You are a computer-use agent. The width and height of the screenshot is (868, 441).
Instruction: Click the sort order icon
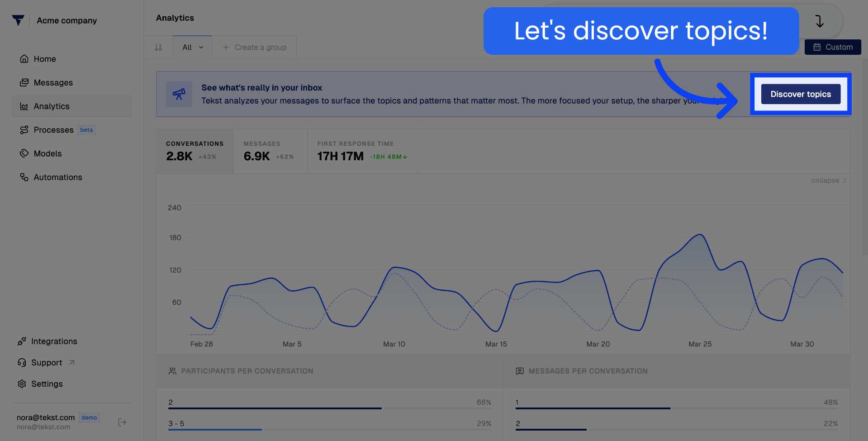158,47
